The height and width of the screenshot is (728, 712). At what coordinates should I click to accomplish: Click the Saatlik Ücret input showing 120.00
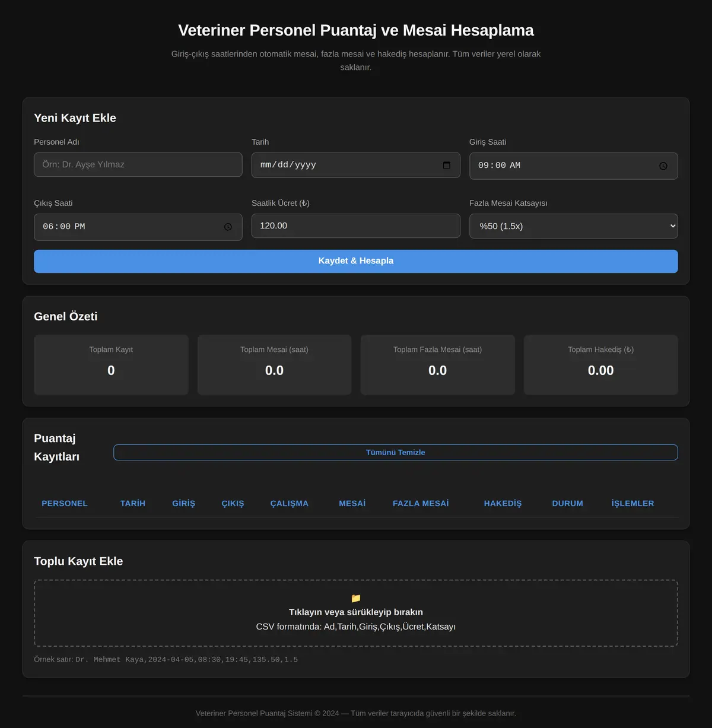coord(356,226)
